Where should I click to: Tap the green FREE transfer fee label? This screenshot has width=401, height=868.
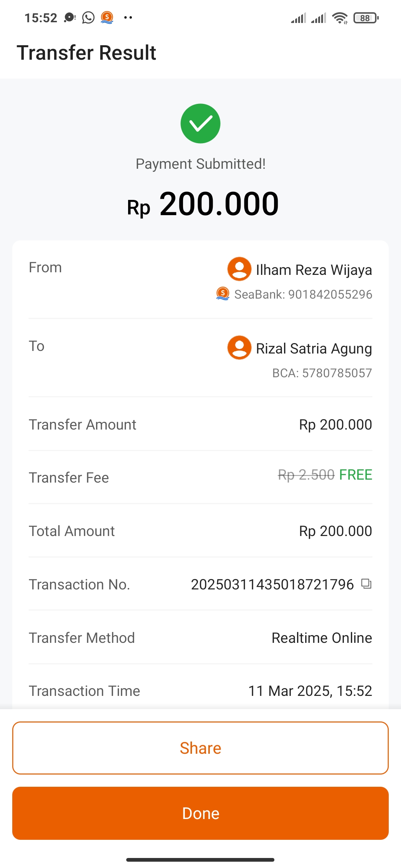click(355, 475)
